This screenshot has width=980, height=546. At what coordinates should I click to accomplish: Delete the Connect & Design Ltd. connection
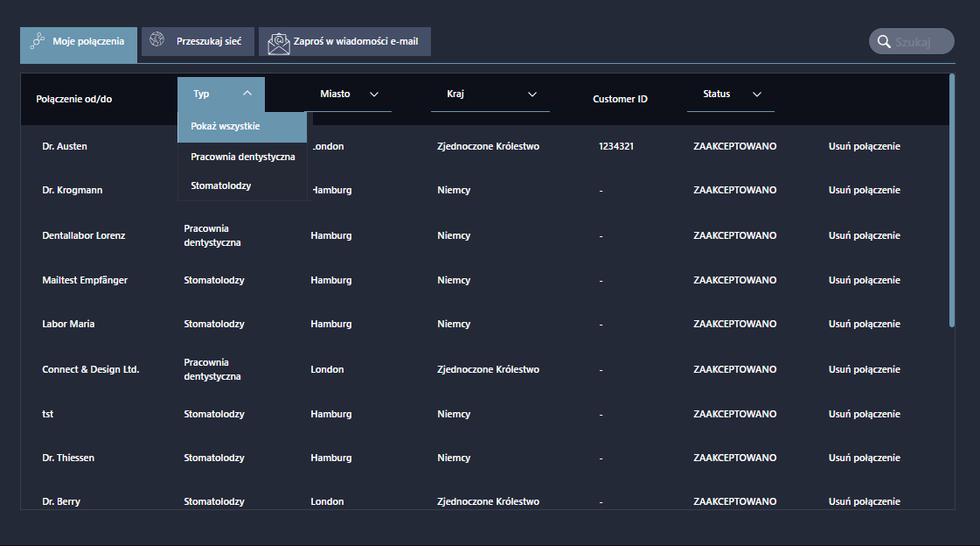click(864, 369)
